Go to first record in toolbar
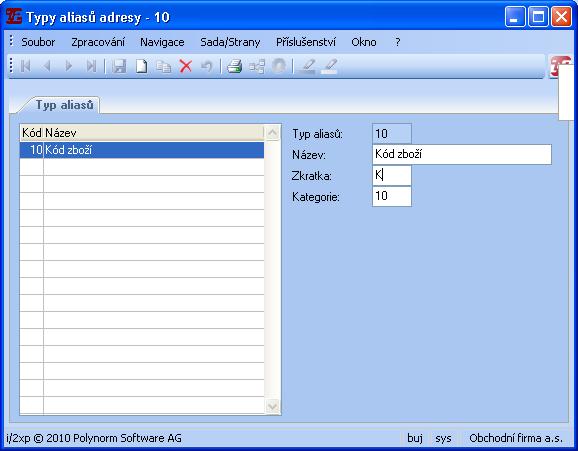The width and height of the screenshot is (578, 451). (x=25, y=66)
